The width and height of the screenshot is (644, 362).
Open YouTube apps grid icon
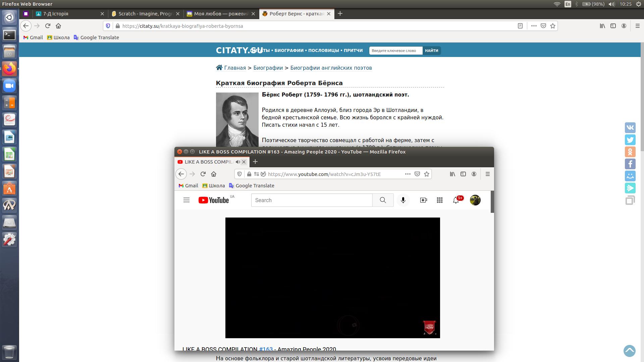point(440,200)
